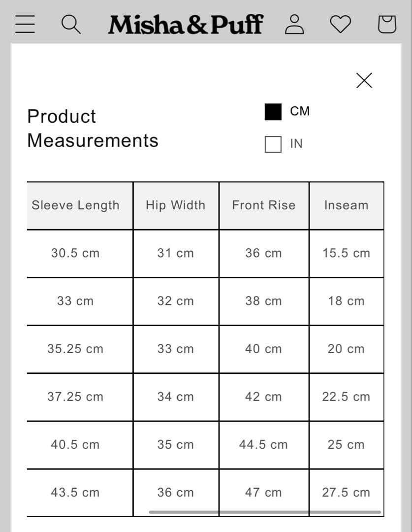
Task: Click the 44.5 cm front rise cell
Action: point(263,444)
